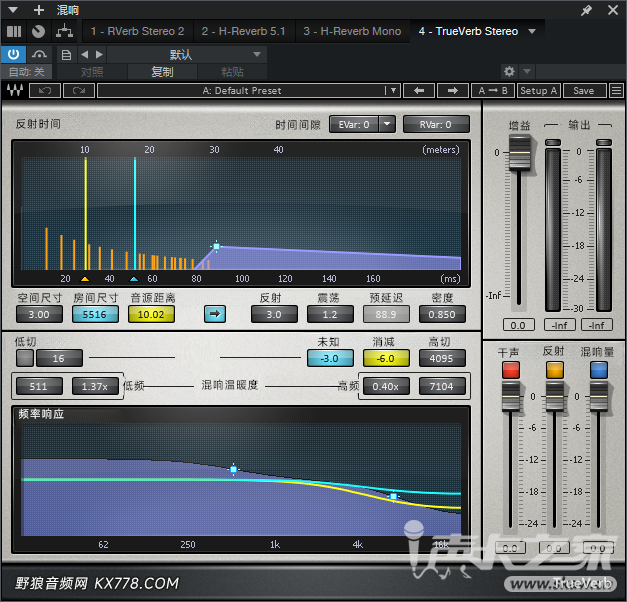This screenshot has height=602, width=627.
Task: Click the 震荡 value 1.2
Action: [330, 314]
